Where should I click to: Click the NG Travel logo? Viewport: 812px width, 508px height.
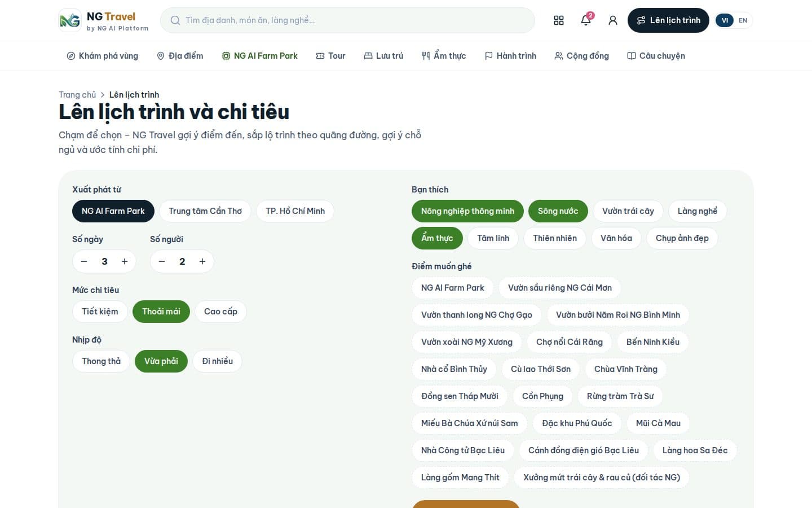[x=104, y=20]
